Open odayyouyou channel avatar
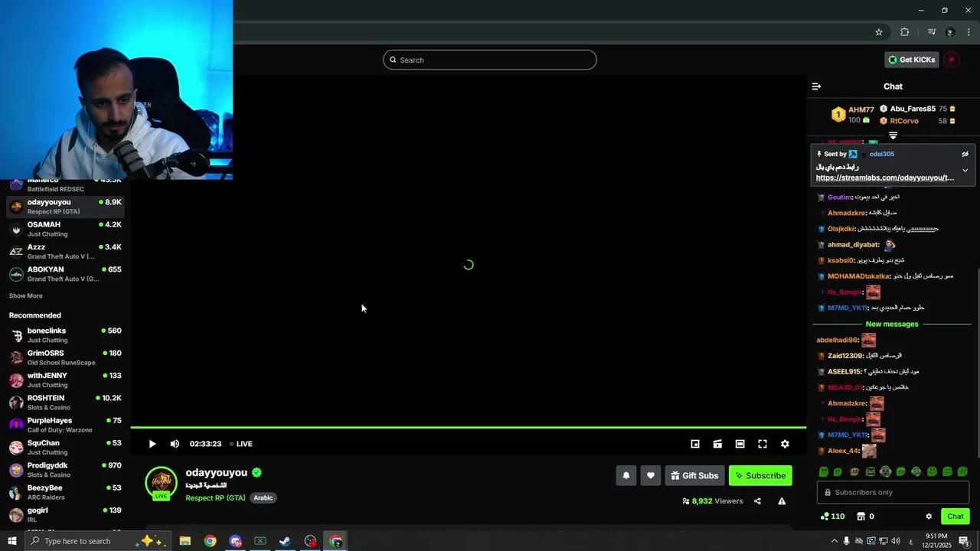980x551 pixels. [161, 482]
